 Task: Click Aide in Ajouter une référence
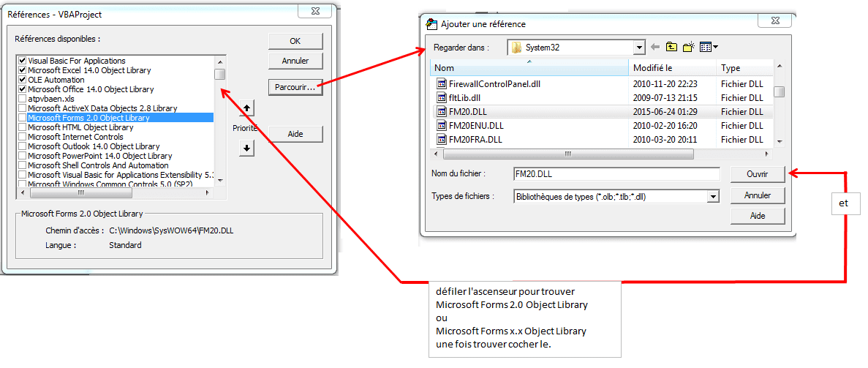pos(758,215)
